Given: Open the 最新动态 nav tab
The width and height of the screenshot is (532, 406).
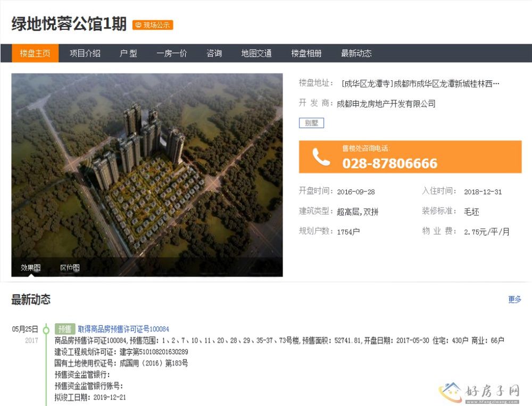Looking at the screenshot, I should tap(356, 53).
